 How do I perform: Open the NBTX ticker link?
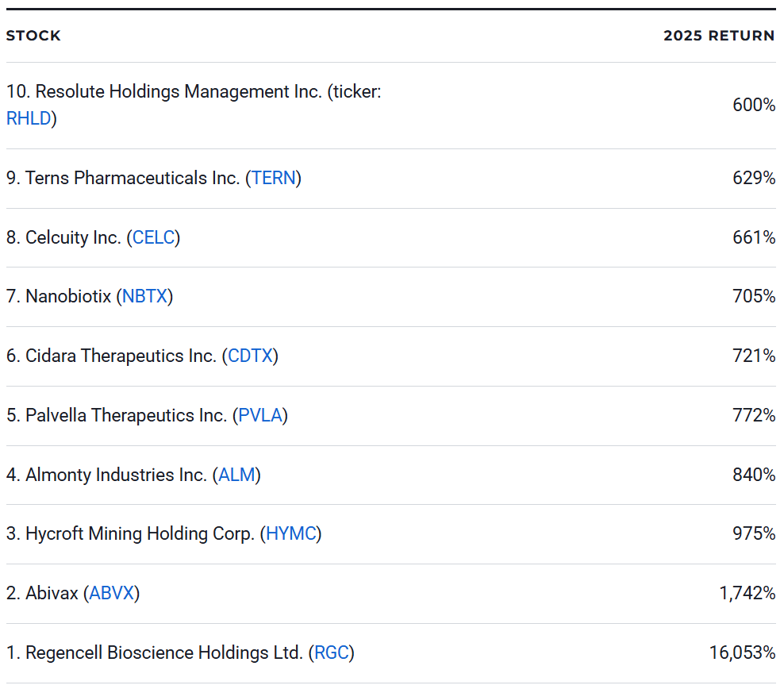pyautogui.click(x=144, y=297)
